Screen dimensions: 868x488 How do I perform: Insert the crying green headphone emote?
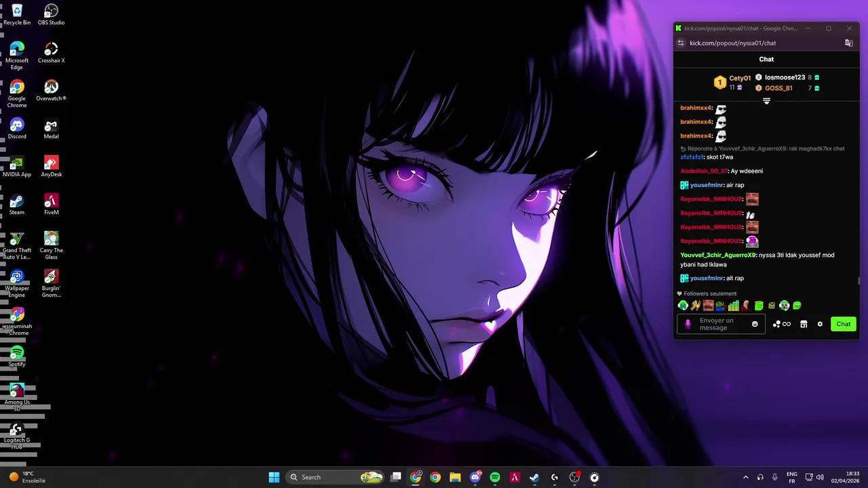683,306
